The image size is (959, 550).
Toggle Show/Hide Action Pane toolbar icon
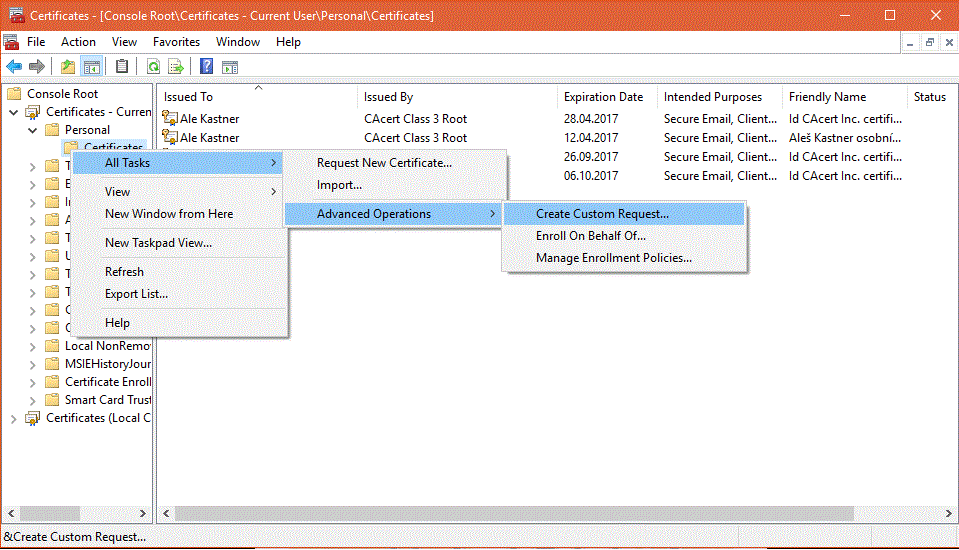click(230, 67)
